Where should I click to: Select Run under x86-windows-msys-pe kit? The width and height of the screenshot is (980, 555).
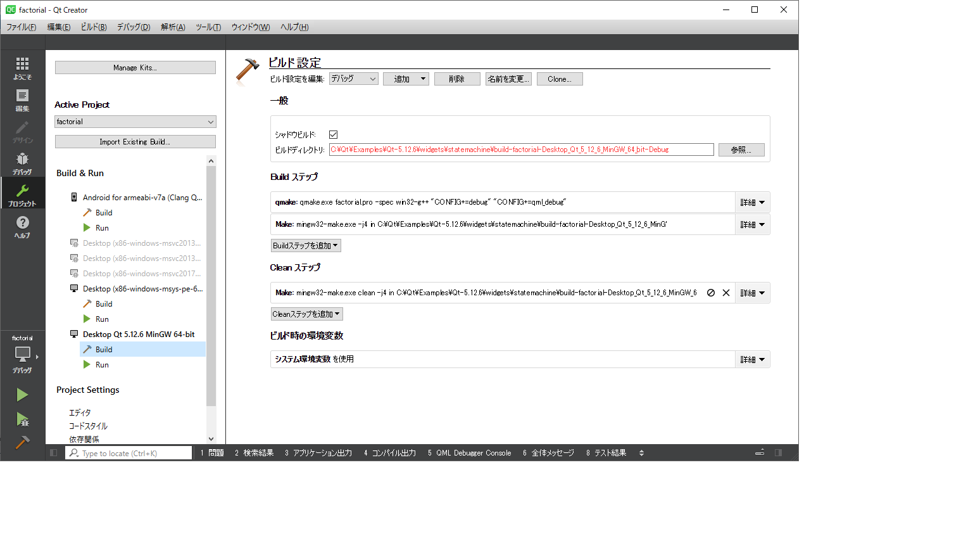(x=102, y=319)
